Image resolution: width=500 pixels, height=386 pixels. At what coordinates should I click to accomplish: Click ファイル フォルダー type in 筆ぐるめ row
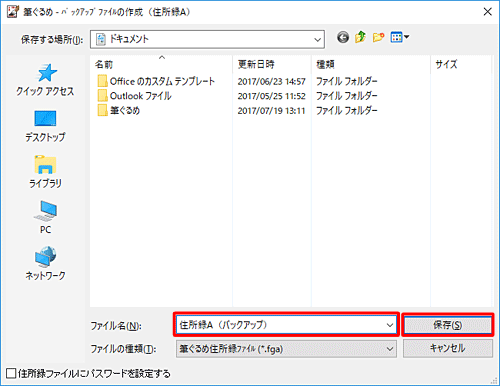tap(347, 110)
